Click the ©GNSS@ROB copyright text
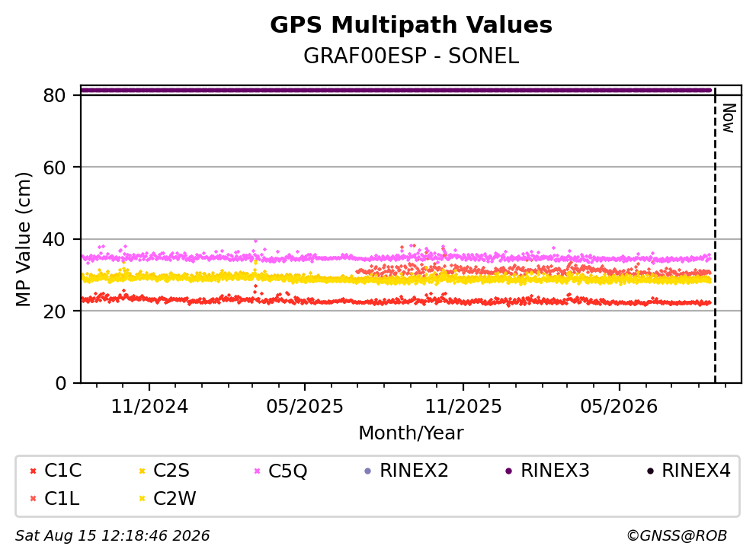Image resolution: width=756 pixels, height=559 pixels. point(677,535)
